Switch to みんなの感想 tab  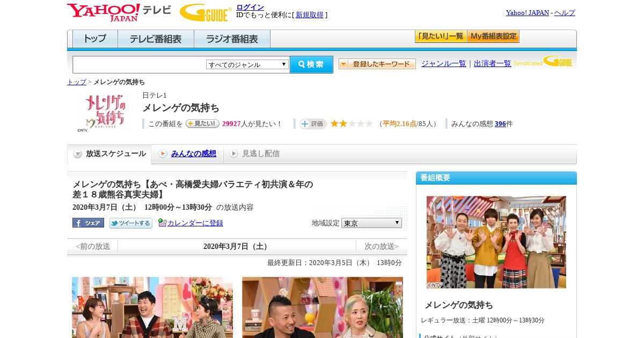tap(187, 154)
